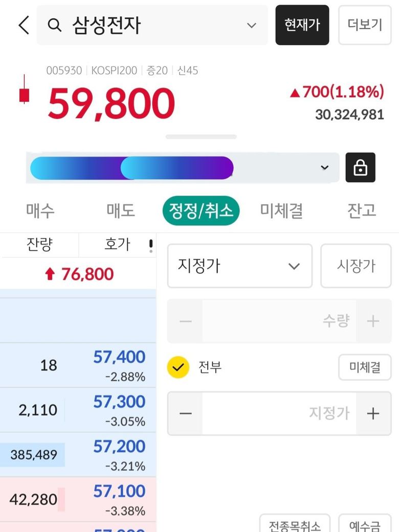Tap the account lock icon

[360, 167]
